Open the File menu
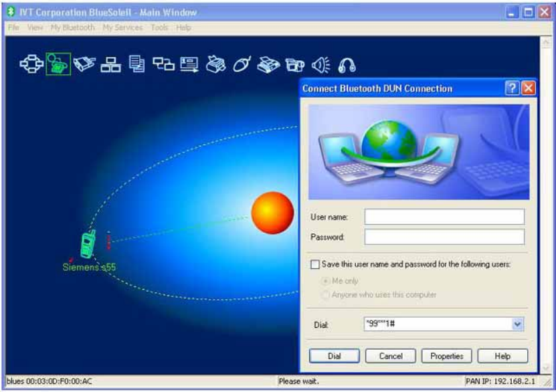 click(x=13, y=27)
